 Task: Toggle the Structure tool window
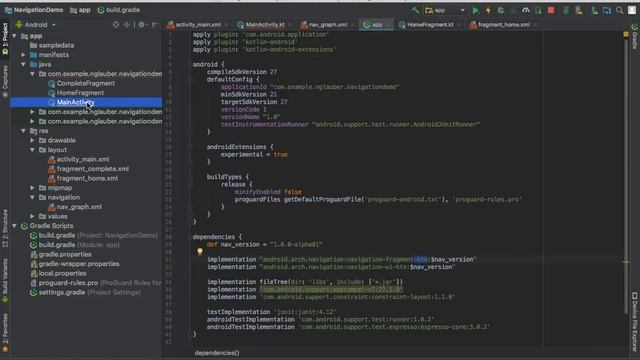5,229
